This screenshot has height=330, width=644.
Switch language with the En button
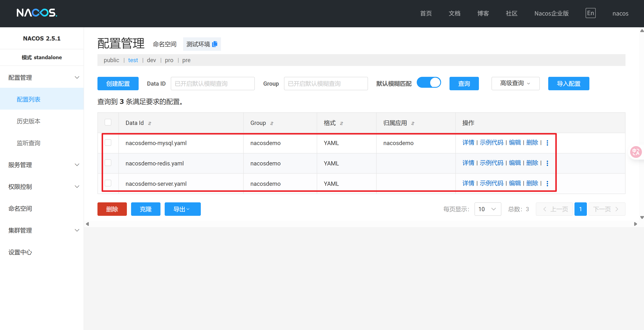pyautogui.click(x=590, y=13)
